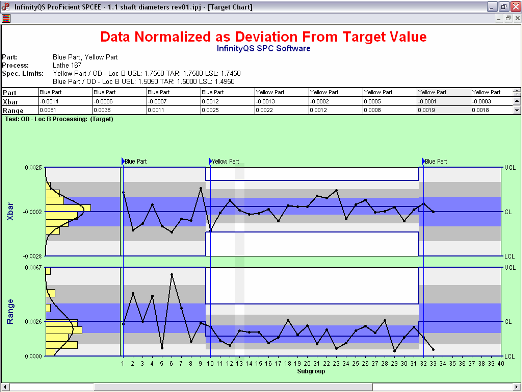The width and height of the screenshot is (522, 392).
Task: Select the Blue Part flag marker at subgroup 32
Action: (x=424, y=161)
